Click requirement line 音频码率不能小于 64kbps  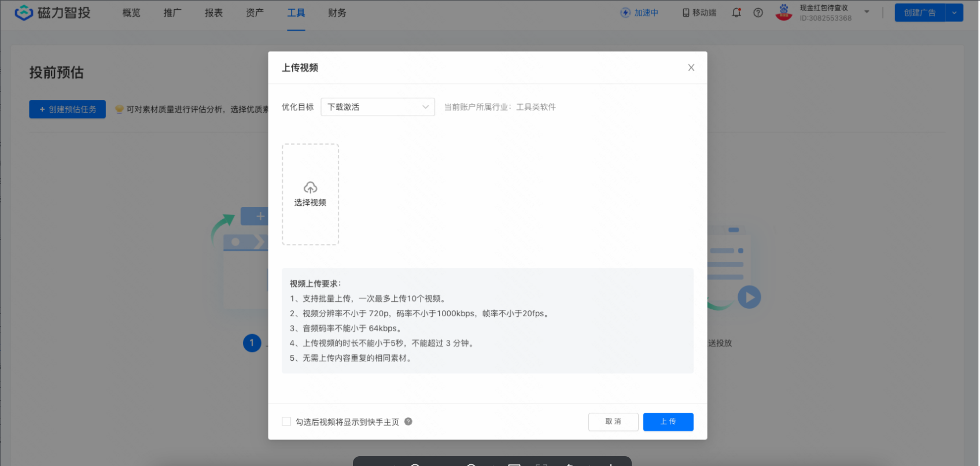(x=346, y=328)
